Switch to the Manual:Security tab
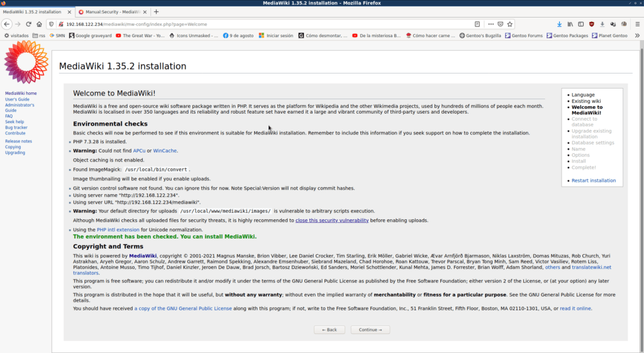 [x=113, y=12]
